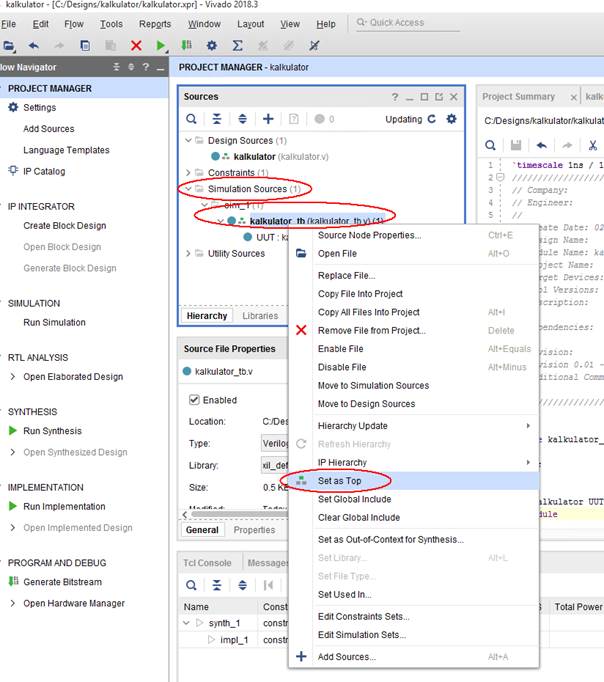Click the Collapse All icon in Sources panel

coord(217,119)
